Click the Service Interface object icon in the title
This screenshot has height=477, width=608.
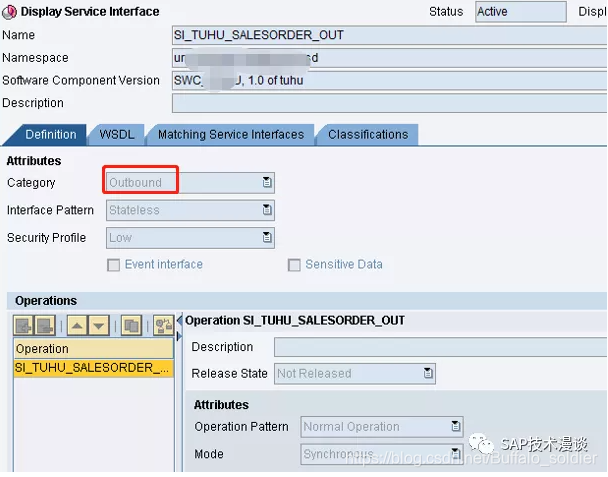pos(9,12)
